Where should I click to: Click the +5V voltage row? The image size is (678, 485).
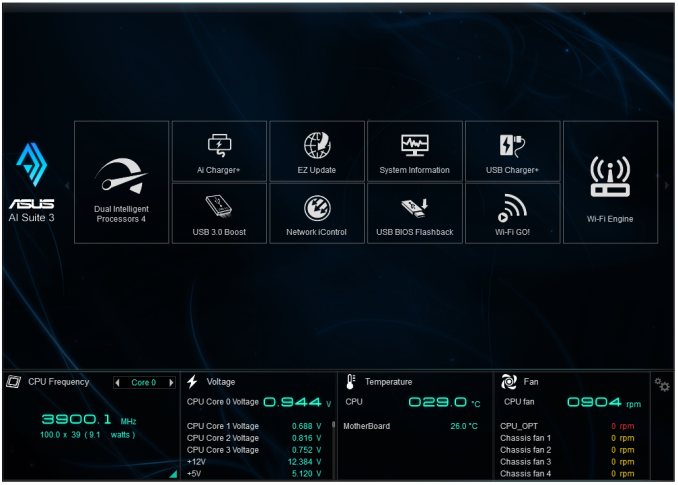tap(254, 474)
